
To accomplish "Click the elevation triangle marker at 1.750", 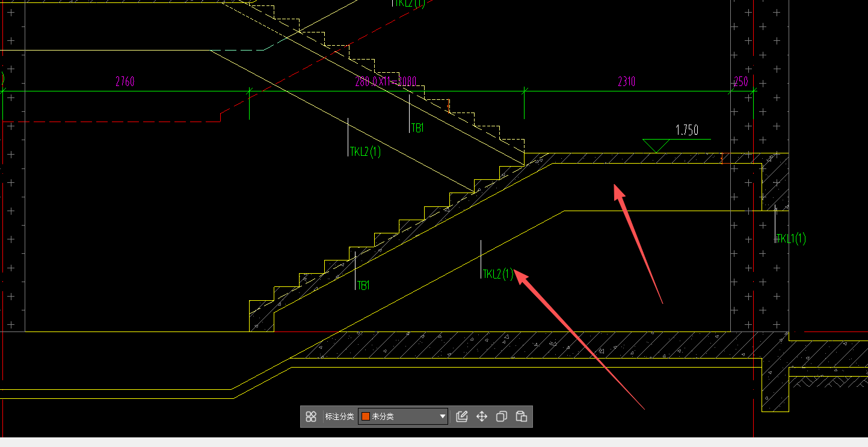I will click(656, 146).
